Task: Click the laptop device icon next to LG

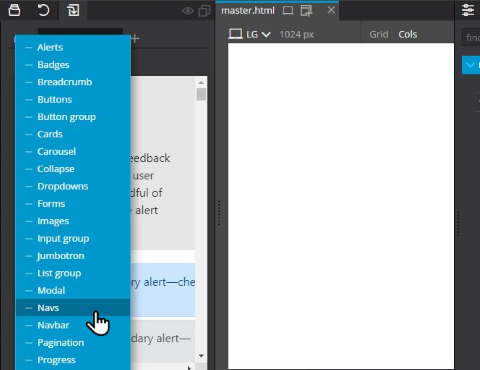Action: point(236,34)
